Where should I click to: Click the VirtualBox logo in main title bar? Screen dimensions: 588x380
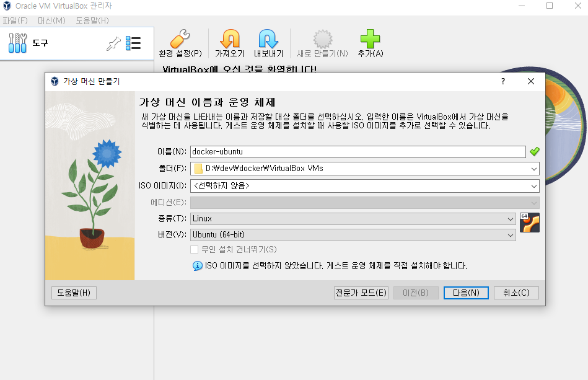pos(7,6)
